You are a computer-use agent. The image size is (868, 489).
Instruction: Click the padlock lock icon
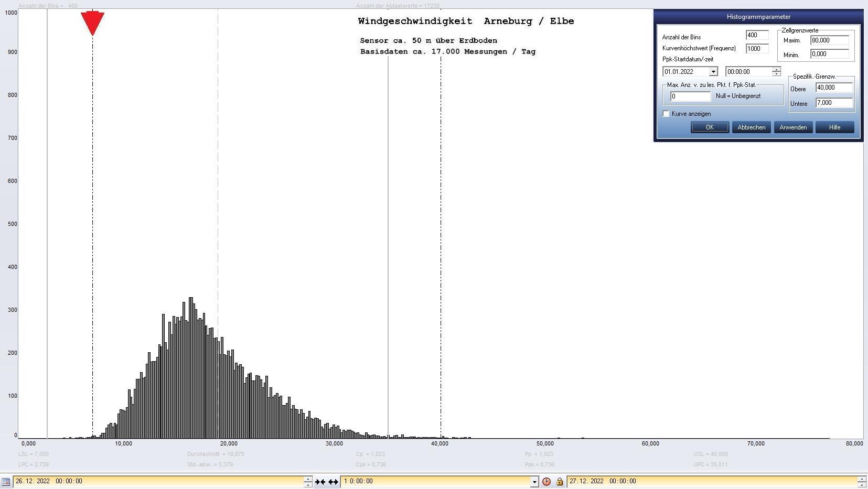click(559, 482)
